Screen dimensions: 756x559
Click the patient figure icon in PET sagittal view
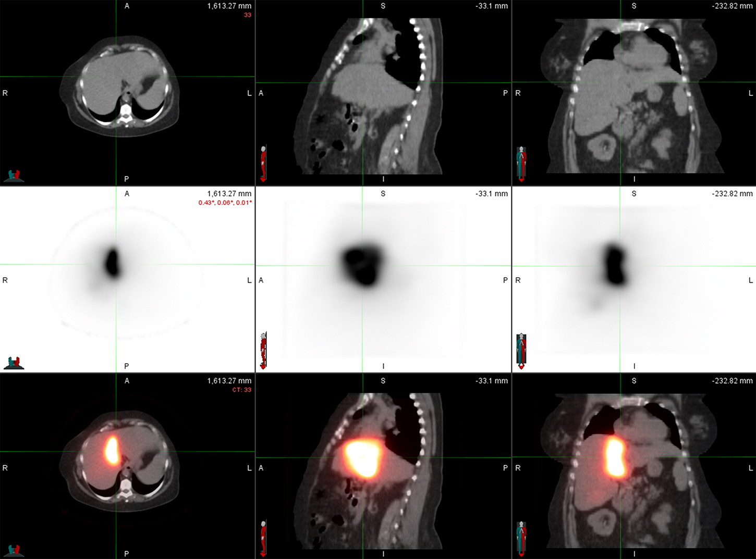coord(264,349)
